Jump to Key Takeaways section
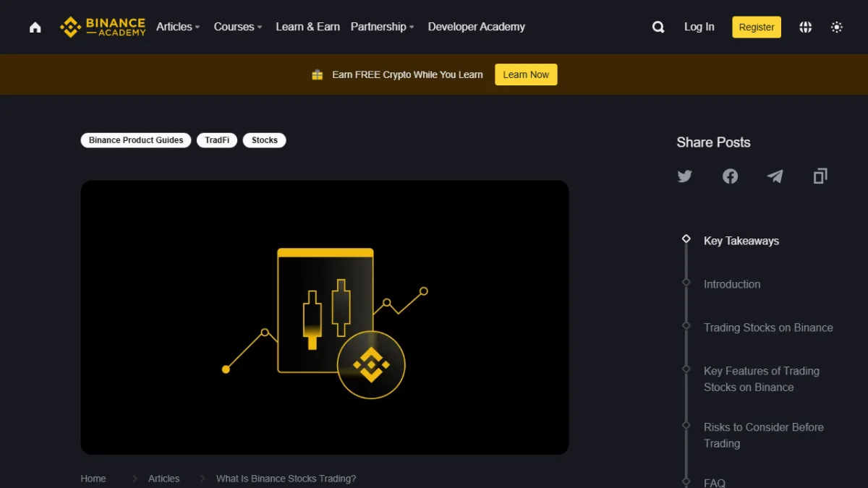 (741, 241)
